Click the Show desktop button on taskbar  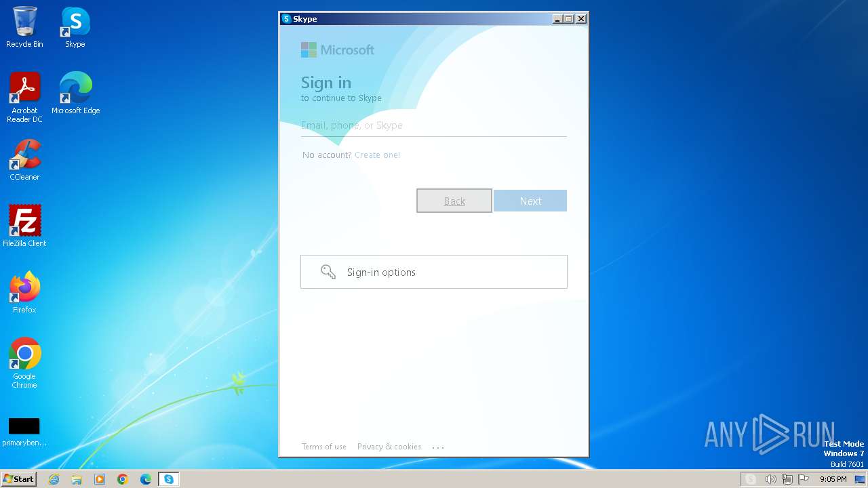(x=860, y=479)
